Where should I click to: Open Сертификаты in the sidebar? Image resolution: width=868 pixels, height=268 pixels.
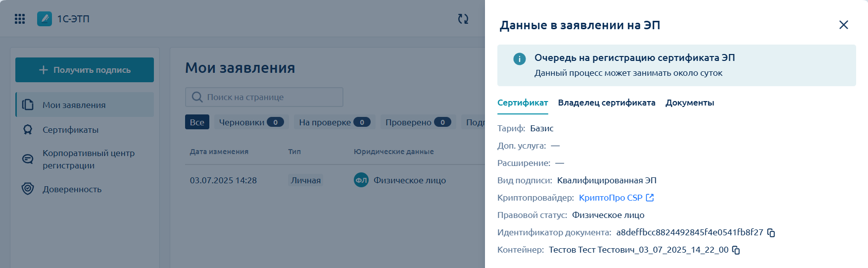pyautogui.click(x=85, y=130)
